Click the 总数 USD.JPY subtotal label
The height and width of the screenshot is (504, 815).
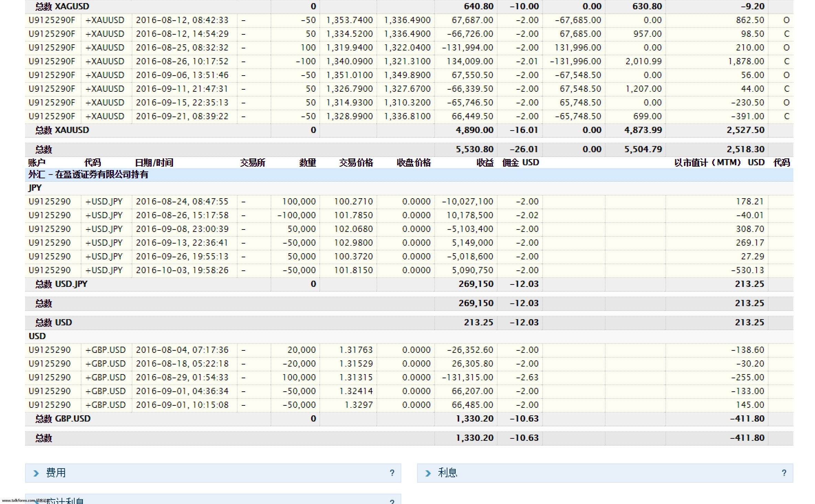62,284
